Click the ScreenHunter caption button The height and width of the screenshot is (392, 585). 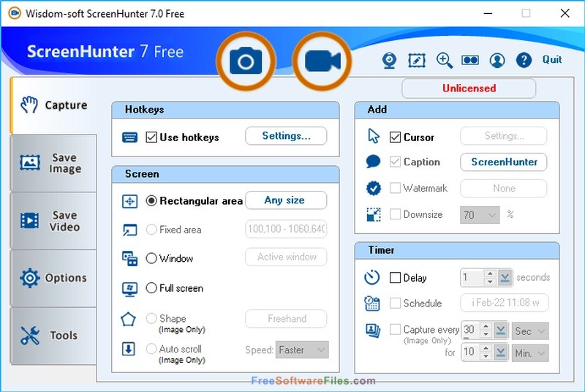[x=504, y=162]
